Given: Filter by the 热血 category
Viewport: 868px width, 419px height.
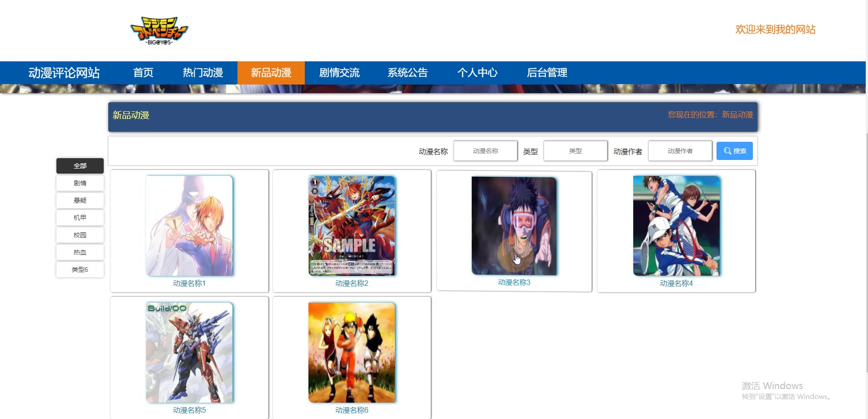Looking at the screenshot, I should point(80,252).
